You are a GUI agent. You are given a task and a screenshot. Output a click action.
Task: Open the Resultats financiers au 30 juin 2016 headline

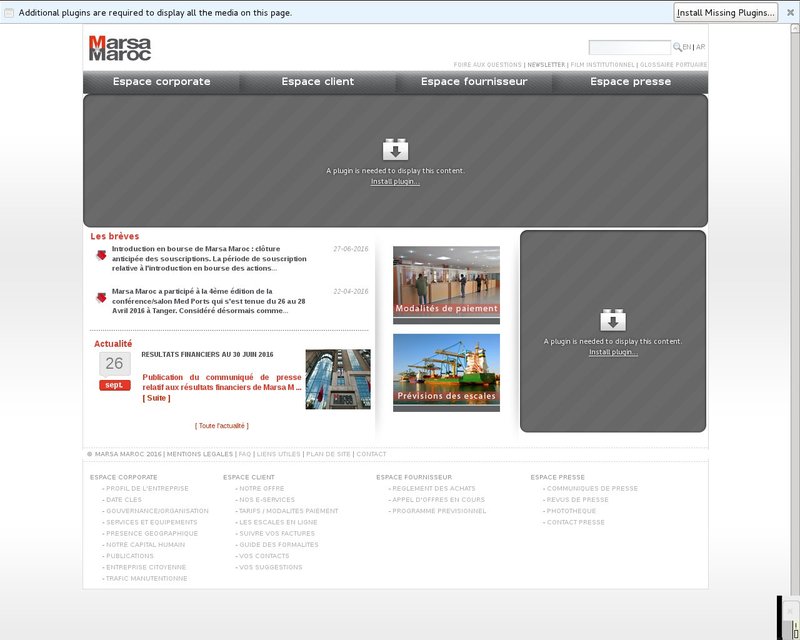tap(207, 355)
